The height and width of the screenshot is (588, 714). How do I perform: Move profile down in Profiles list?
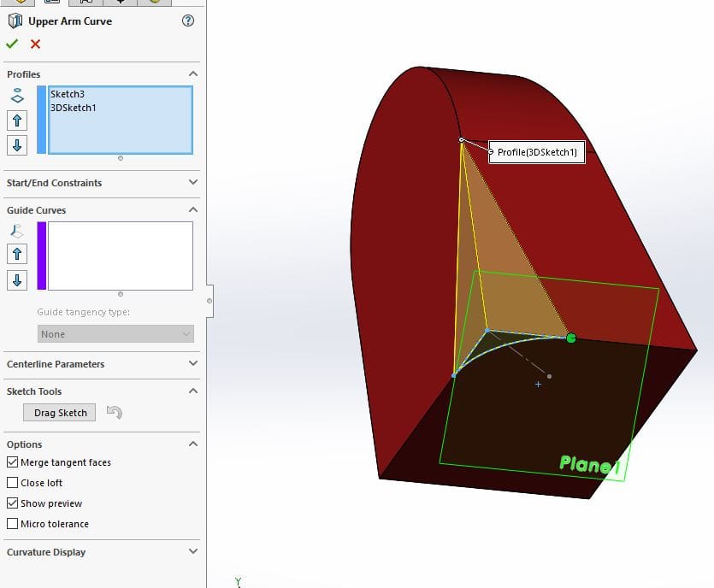point(17,145)
